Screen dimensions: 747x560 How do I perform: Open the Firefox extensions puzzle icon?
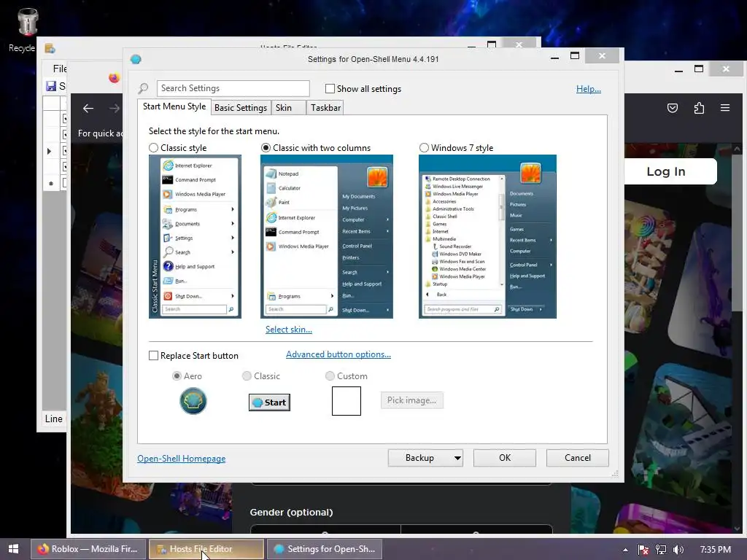click(699, 108)
